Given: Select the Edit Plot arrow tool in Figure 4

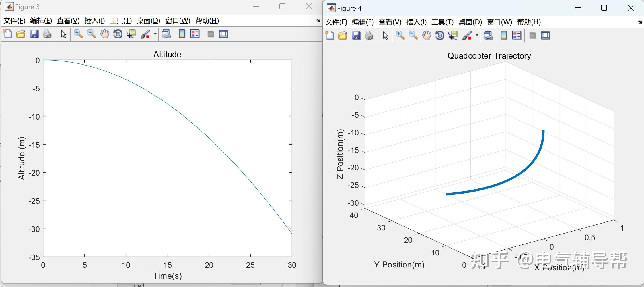Looking at the screenshot, I should (x=384, y=35).
